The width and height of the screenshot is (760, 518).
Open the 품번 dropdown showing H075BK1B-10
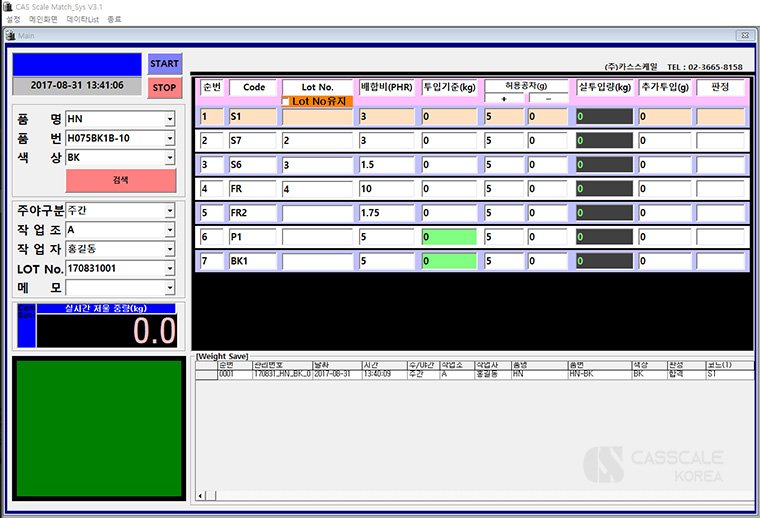(170, 138)
